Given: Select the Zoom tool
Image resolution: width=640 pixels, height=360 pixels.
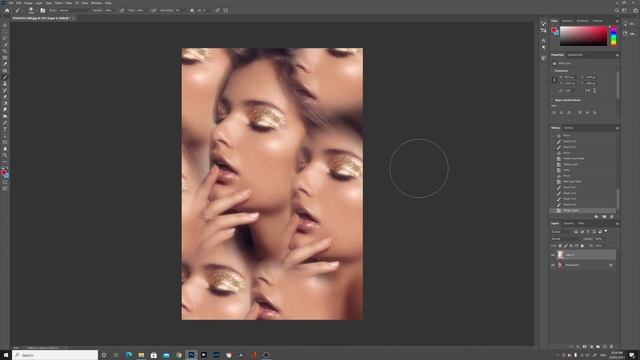Looking at the screenshot, I should tap(5, 156).
